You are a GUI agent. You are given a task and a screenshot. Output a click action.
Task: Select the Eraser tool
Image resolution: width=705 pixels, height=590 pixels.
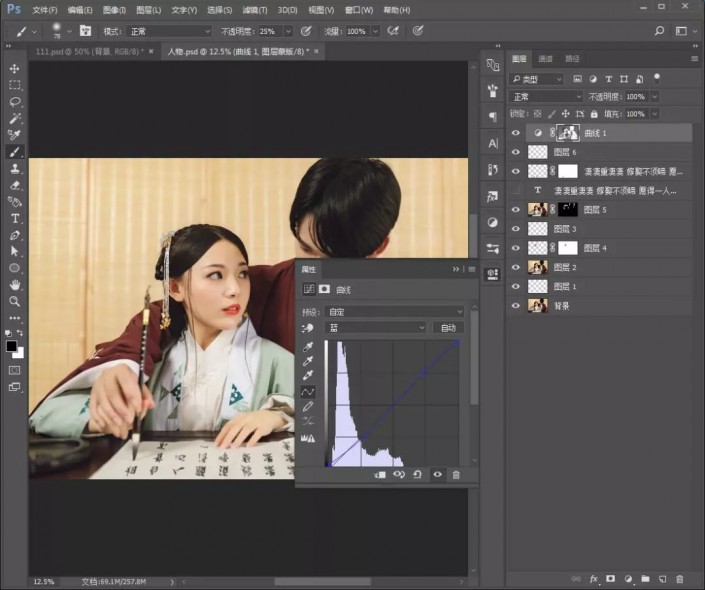tap(14, 185)
